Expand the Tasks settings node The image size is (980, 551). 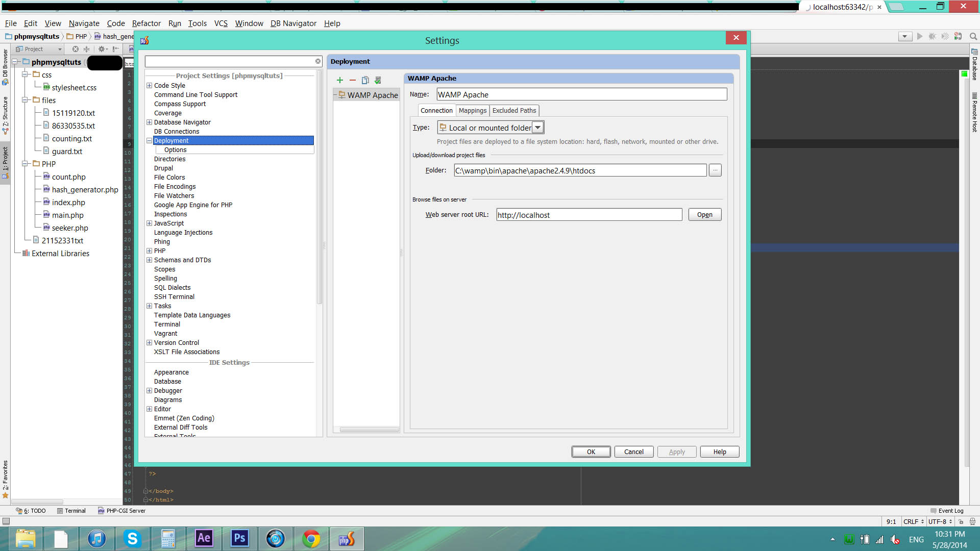click(149, 306)
